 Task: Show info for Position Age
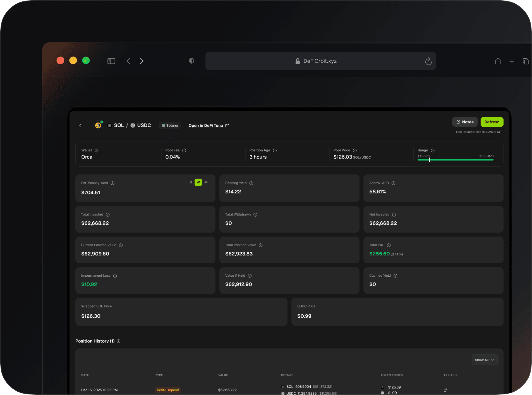coord(275,150)
